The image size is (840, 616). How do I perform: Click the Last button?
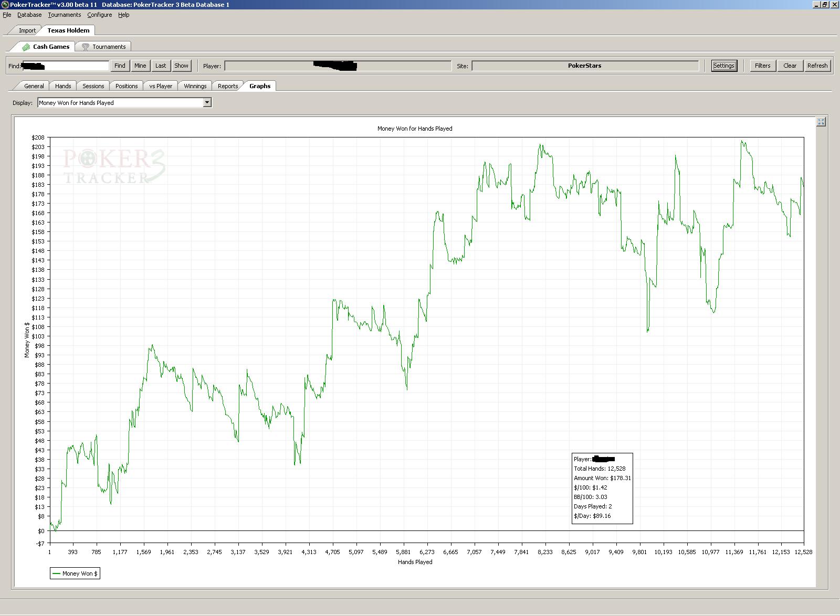tap(161, 66)
